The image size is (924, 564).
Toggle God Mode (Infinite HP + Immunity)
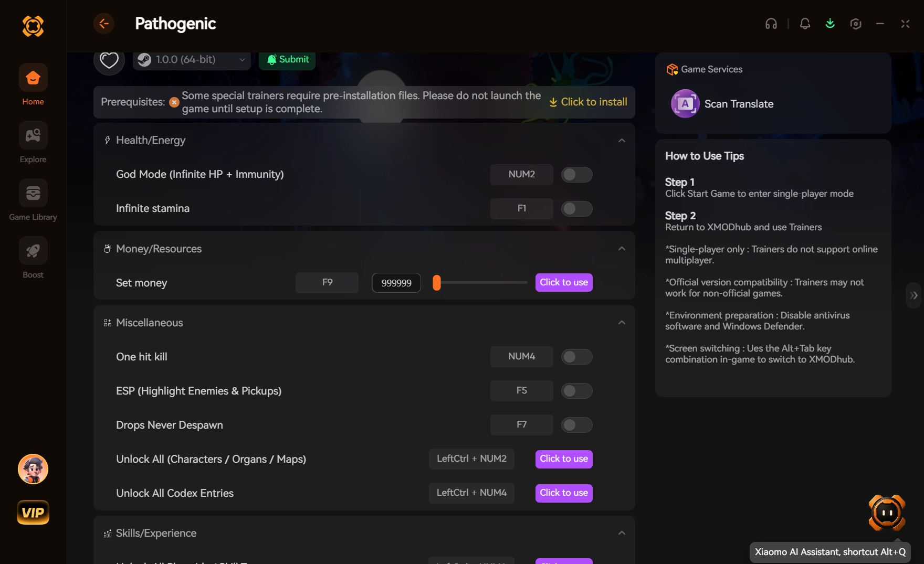tap(576, 175)
